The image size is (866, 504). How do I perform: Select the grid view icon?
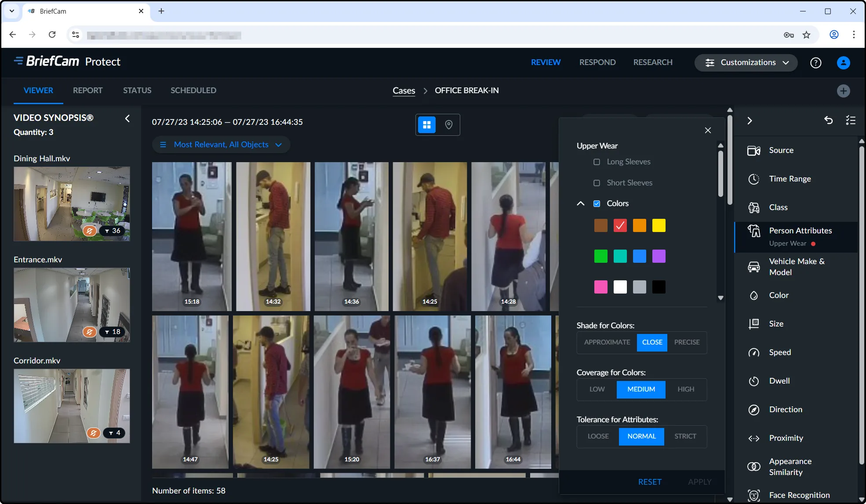point(426,125)
